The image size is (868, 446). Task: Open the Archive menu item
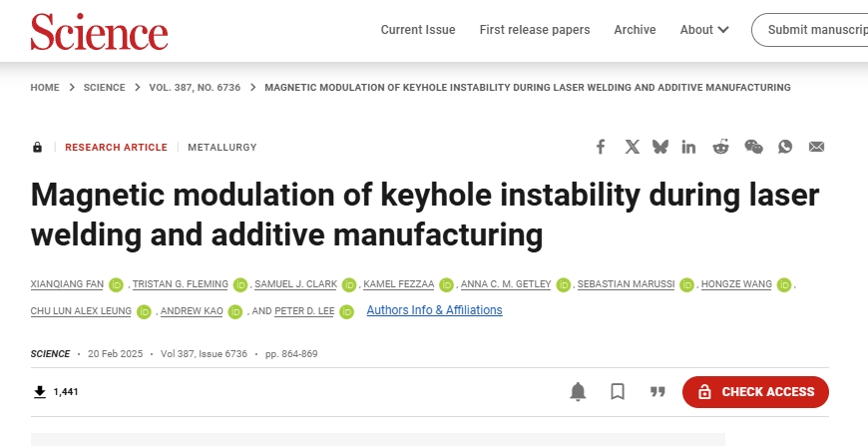635,30
